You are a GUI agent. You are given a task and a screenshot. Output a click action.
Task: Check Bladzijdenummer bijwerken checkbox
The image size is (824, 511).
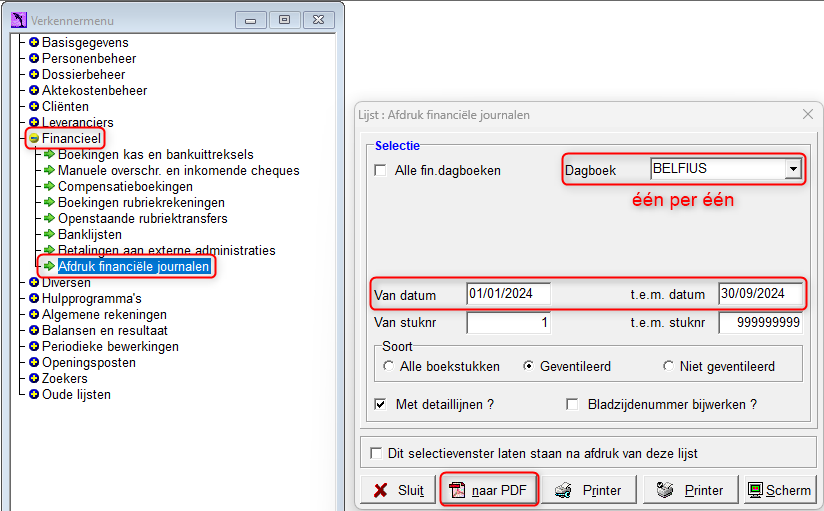(x=572, y=404)
